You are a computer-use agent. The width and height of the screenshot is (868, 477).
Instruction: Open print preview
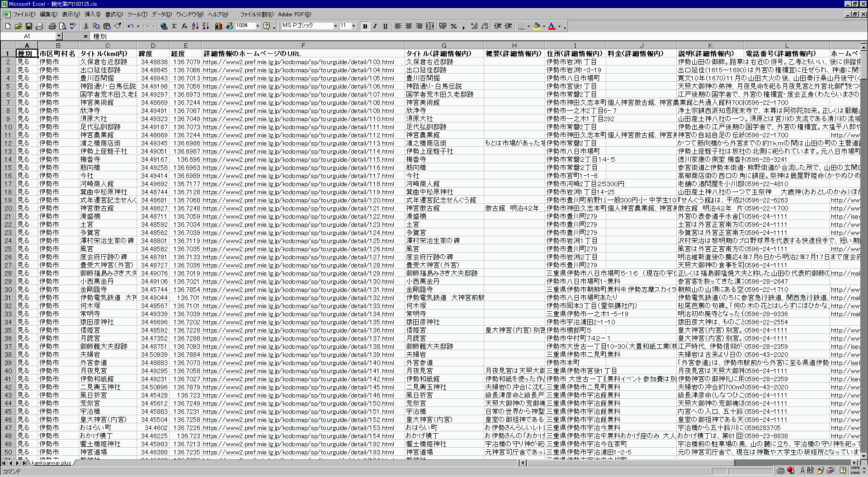[x=62, y=26]
